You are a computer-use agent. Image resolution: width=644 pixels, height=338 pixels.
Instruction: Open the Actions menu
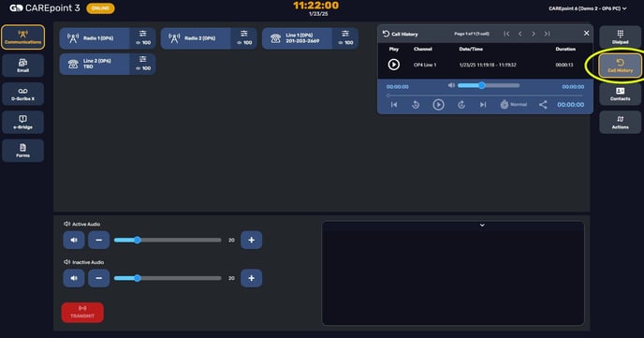620,122
